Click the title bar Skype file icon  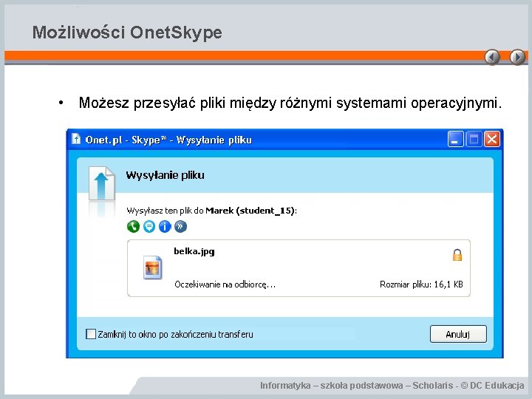click(76, 139)
